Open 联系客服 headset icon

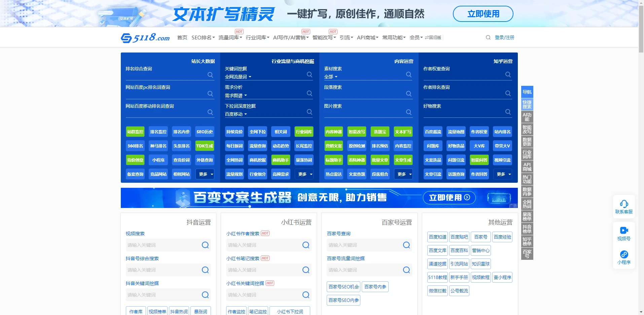pyautogui.click(x=624, y=204)
